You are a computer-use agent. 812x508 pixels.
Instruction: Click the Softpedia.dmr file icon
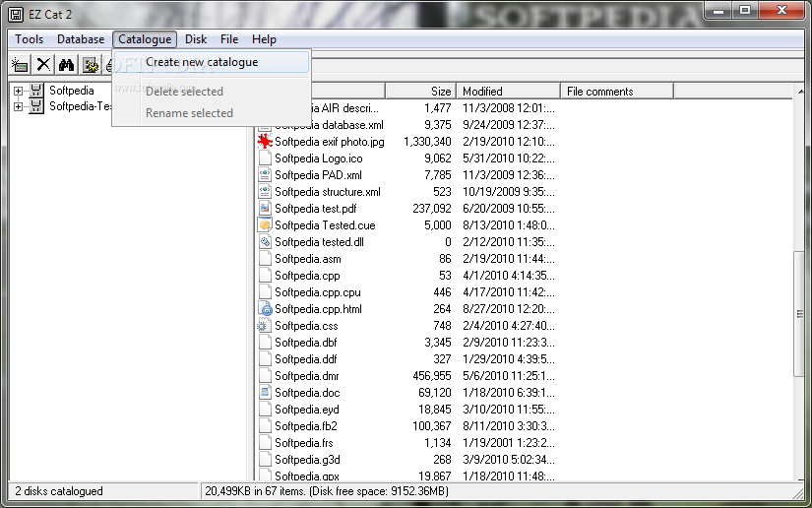(x=265, y=376)
